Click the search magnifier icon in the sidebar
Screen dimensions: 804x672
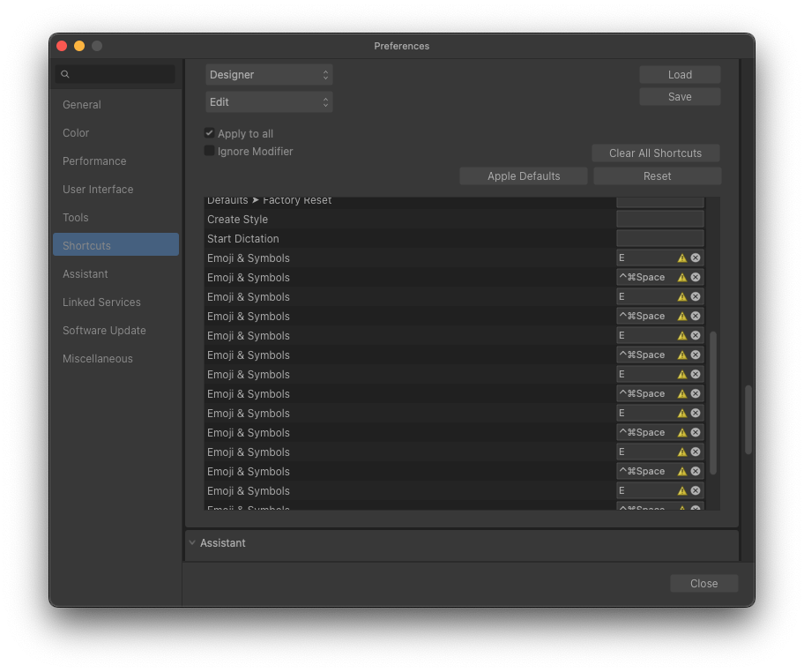(x=65, y=74)
